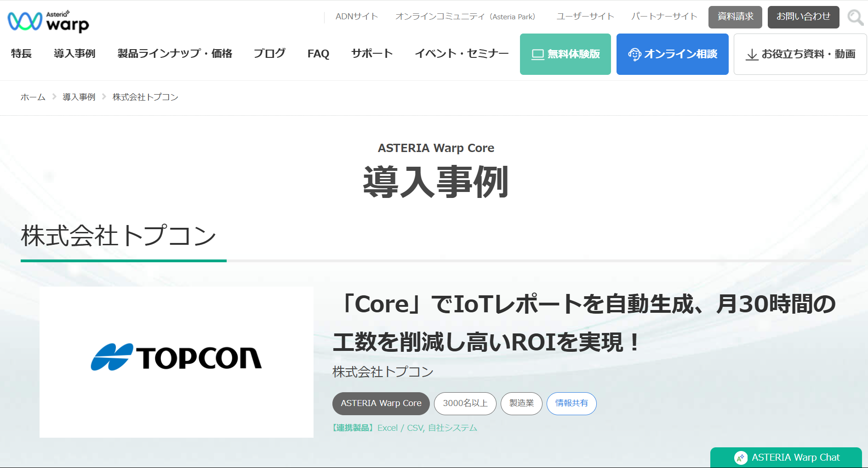This screenshot has width=868, height=468.
Task: Select 導入事例 in main navigation
Action: coord(74,54)
